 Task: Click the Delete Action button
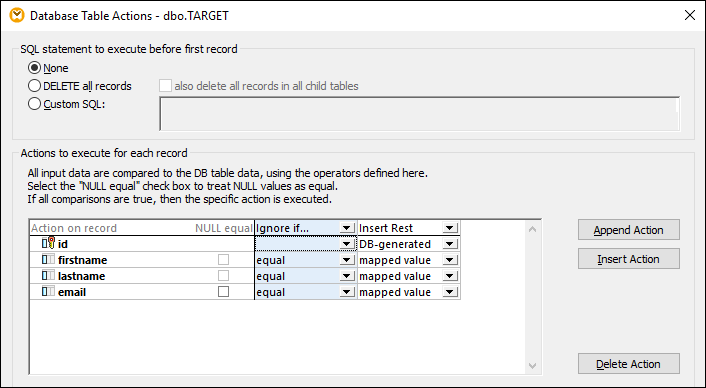[x=629, y=364]
